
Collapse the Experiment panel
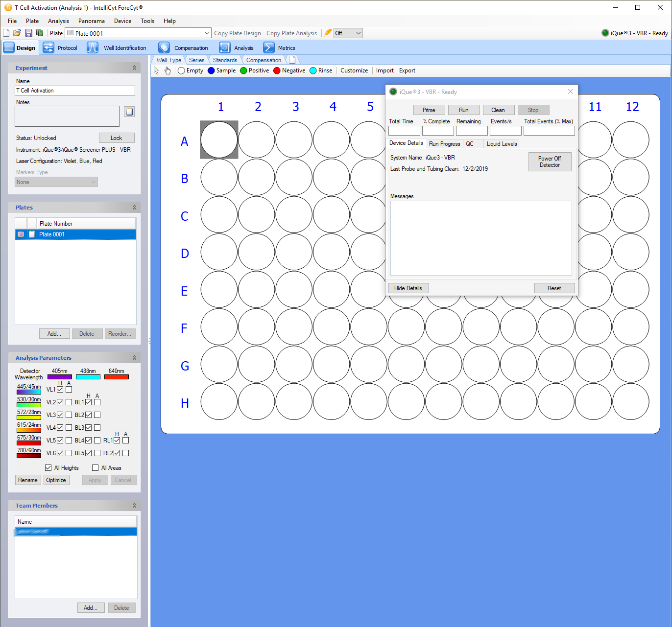tap(134, 68)
